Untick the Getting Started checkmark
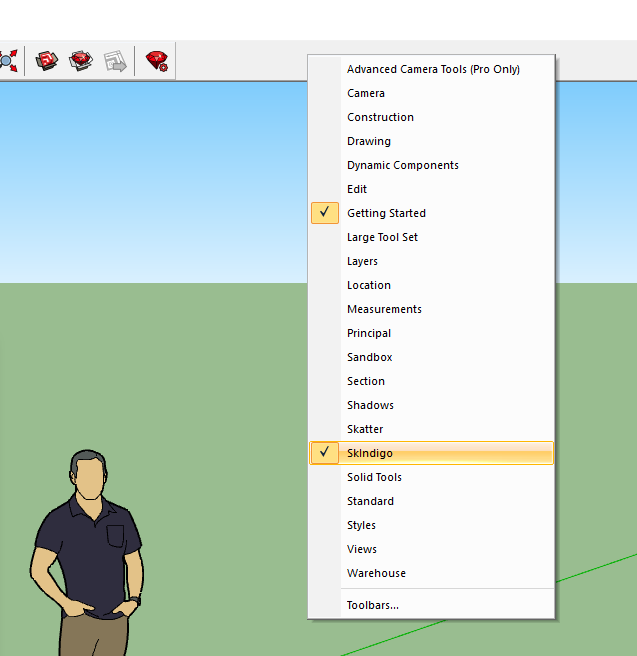The image size is (637, 656). pyautogui.click(x=325, y=213)
